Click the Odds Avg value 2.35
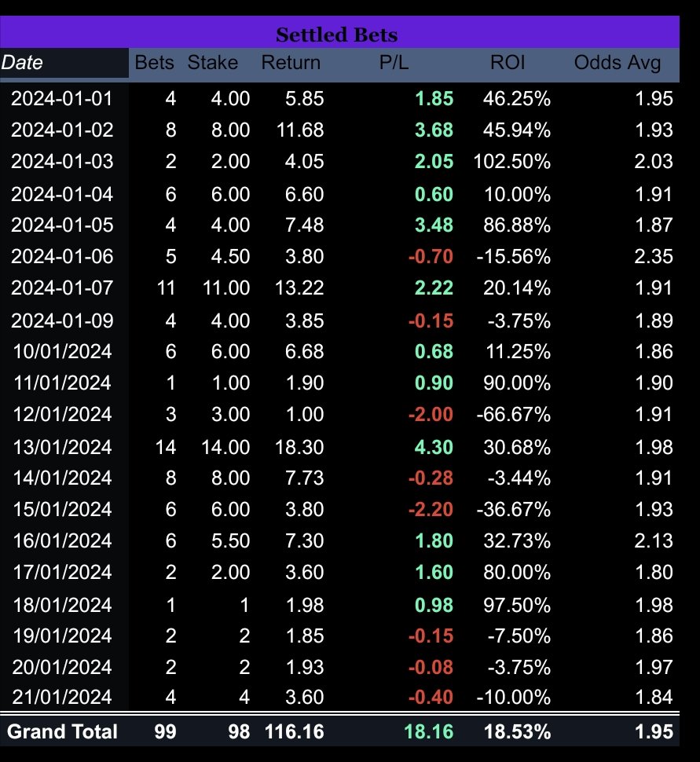 click(x=654, y=257)
